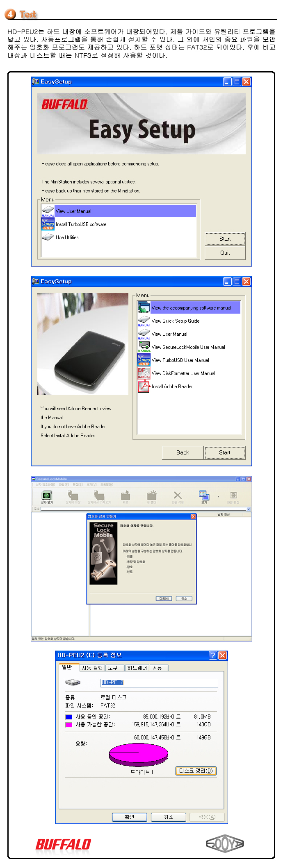Viewport: 283px width, 868px height.
Task: Click 취소 in the Secure Lock Mobile dialog
Action: [x=184, y=599]
